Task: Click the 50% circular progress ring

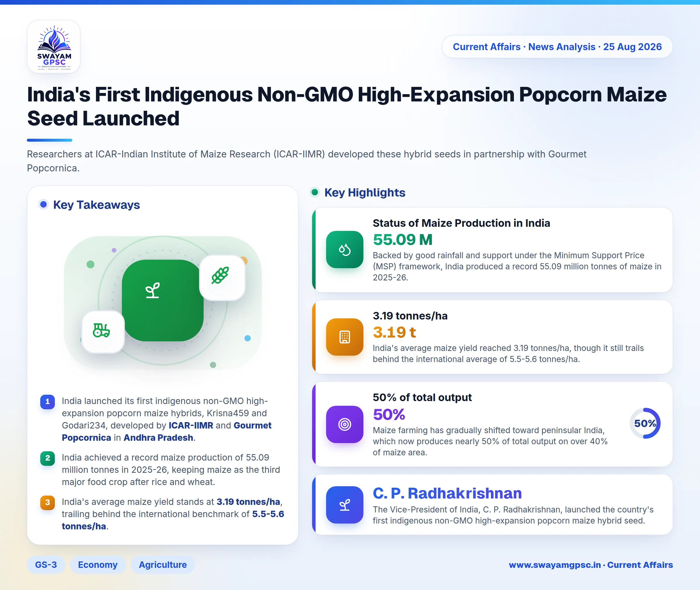Action: 645,423
